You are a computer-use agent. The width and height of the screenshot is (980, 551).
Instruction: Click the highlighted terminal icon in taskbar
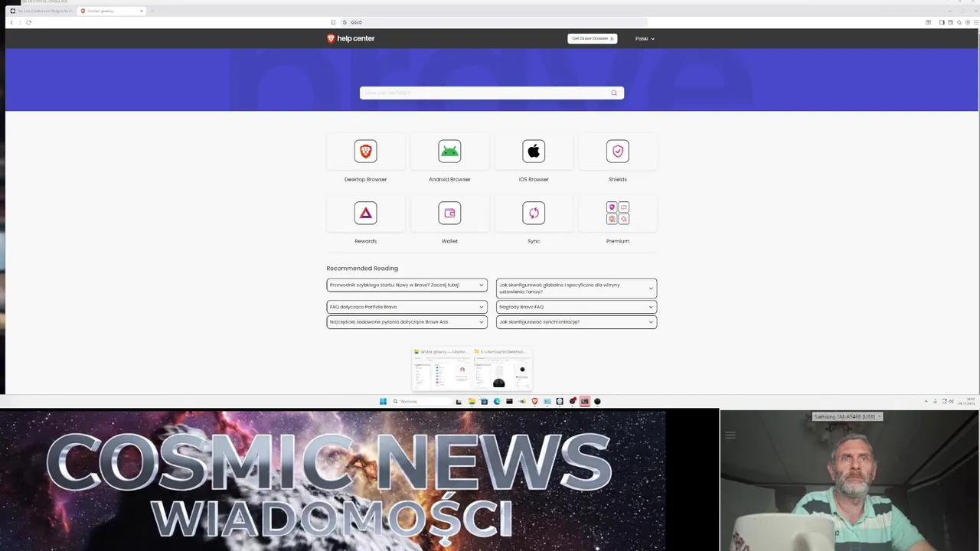pos(585,401)
